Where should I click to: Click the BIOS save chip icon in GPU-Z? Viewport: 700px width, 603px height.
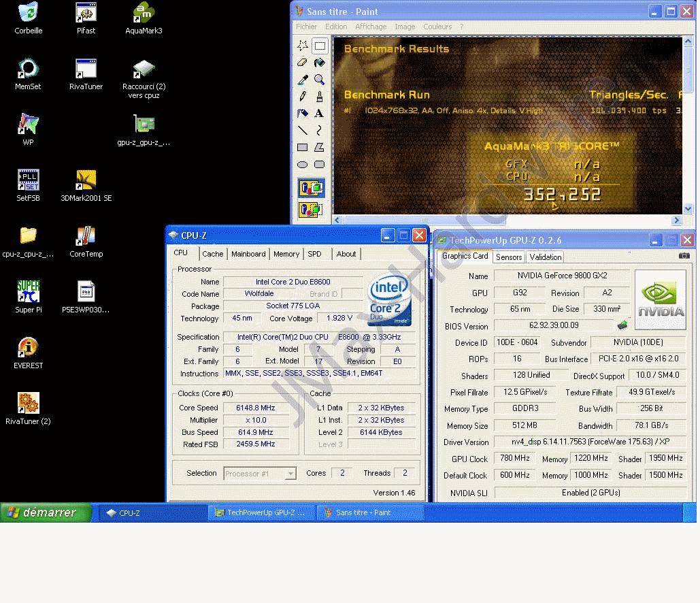tap(622, 325)
